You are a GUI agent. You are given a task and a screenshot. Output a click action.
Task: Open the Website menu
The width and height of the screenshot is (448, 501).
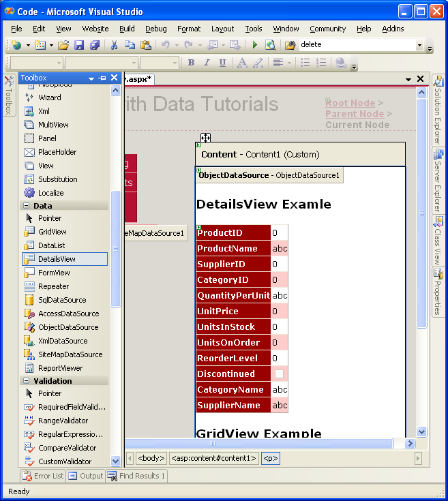95,29
